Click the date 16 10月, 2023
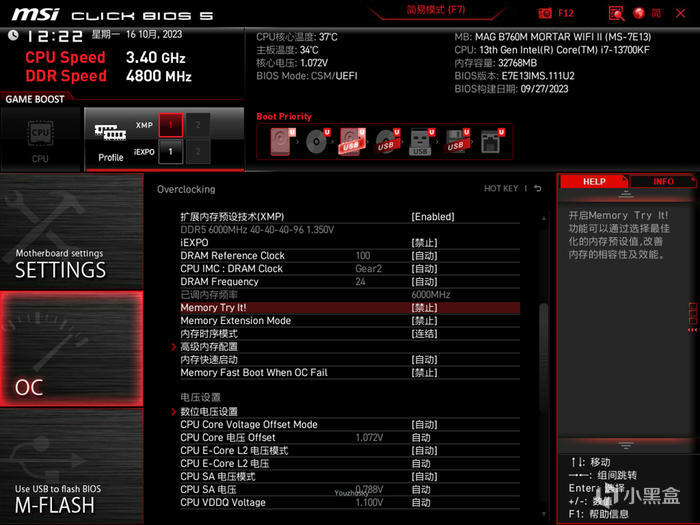 [154, 34]
